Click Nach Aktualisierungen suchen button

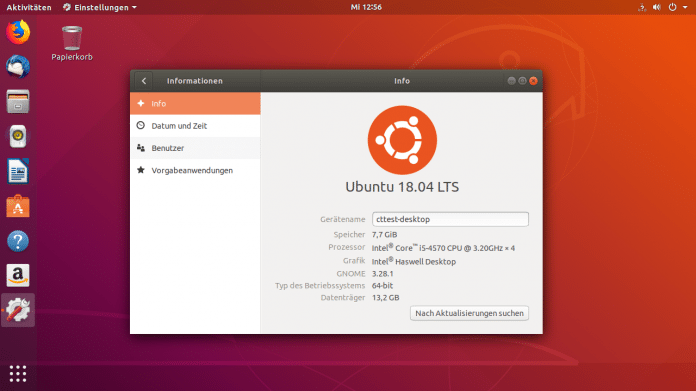[469, 313]
